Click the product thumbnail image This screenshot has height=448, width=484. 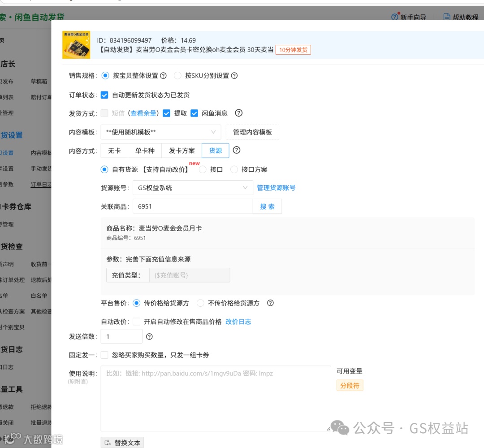(76, 45)
